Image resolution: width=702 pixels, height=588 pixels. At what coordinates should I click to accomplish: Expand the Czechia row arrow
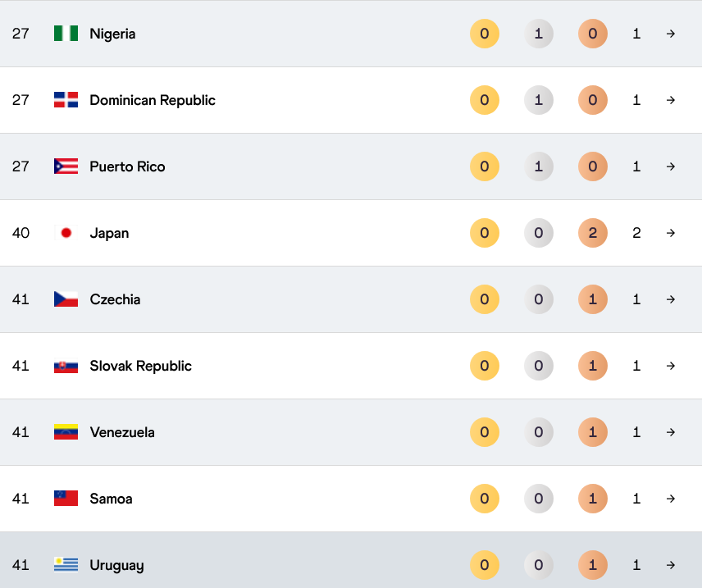pos(671,299)
